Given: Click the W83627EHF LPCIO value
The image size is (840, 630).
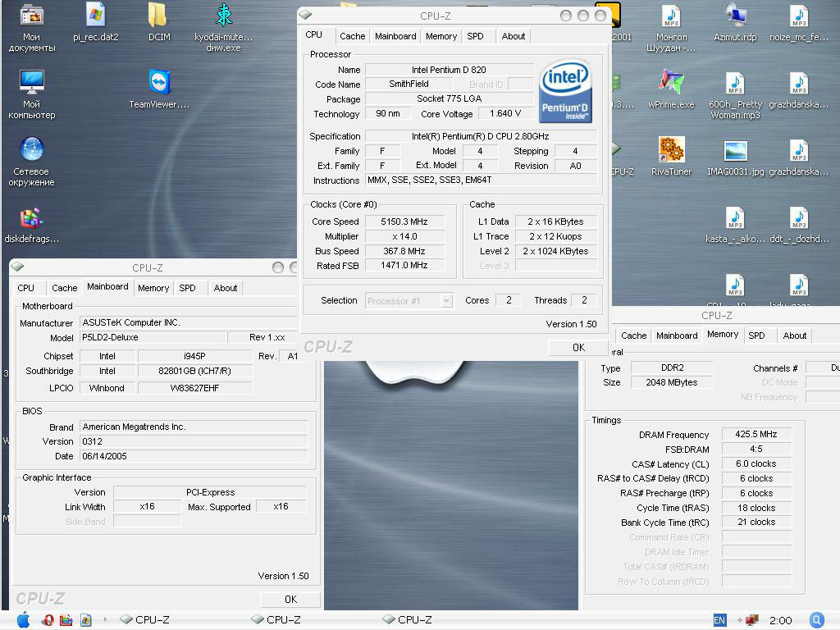Looking at the screenshot, I should 194,388.
